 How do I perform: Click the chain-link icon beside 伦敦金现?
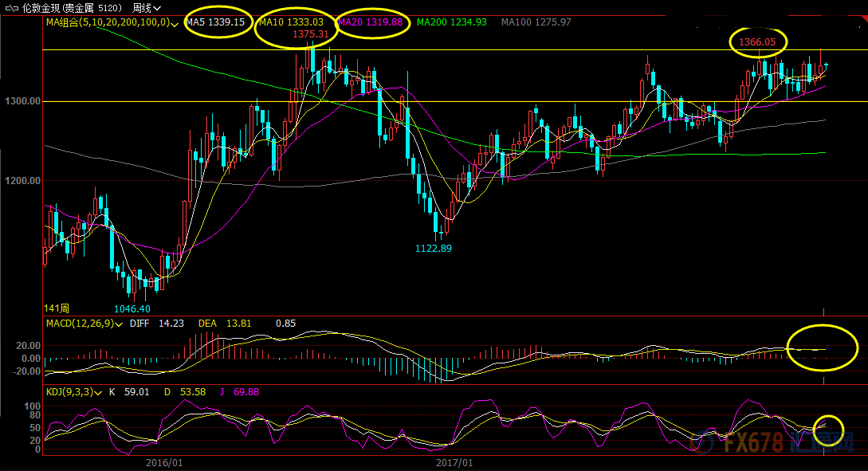11,8
